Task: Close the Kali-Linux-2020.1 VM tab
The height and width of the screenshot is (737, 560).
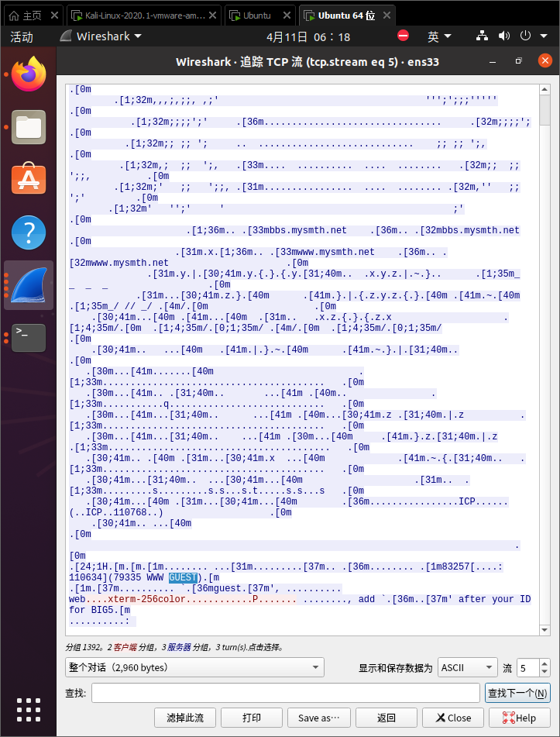Action: pyautogui.click(x=213, y=15)
